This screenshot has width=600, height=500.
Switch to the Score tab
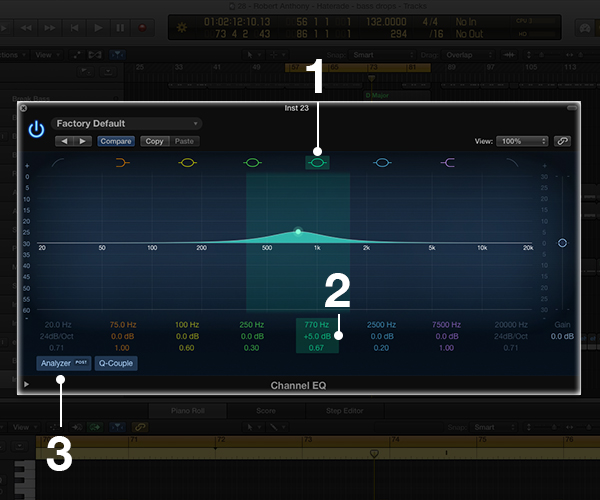pyautogui.click(x=266, y=411)
